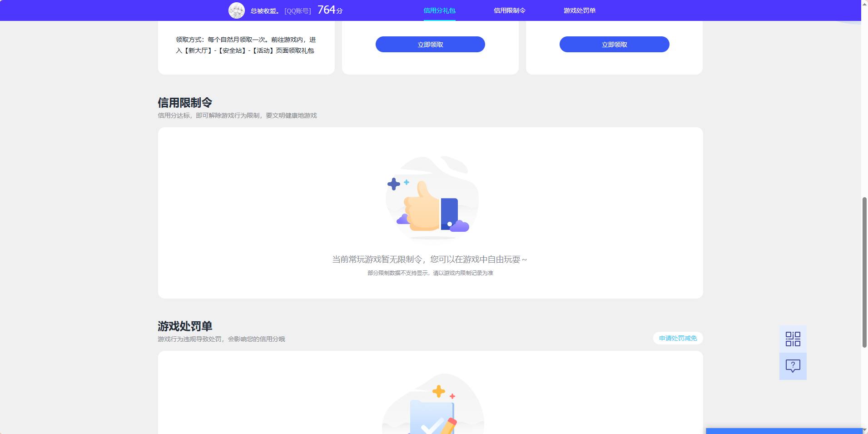Open the QR code icon in the floating sidebar
868x434 pixels.
pyautogui.click(x=793, y=339)
